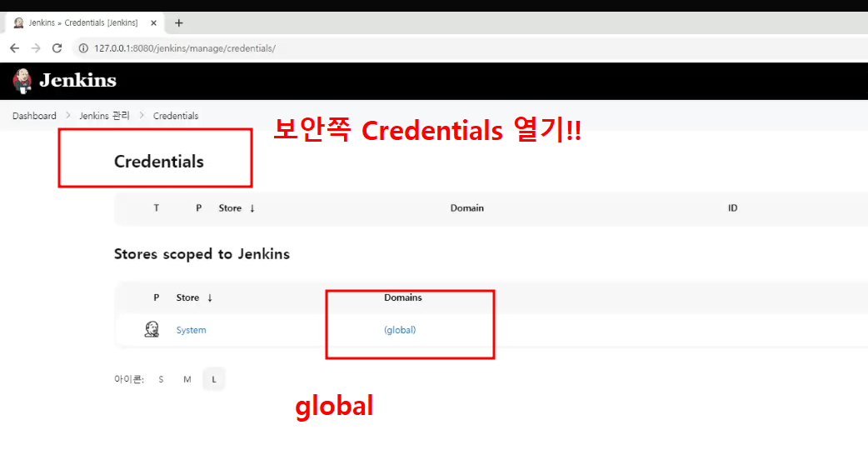
Task: Go to the Dashboard breadcrumb
Action: (x=34, y=116)
